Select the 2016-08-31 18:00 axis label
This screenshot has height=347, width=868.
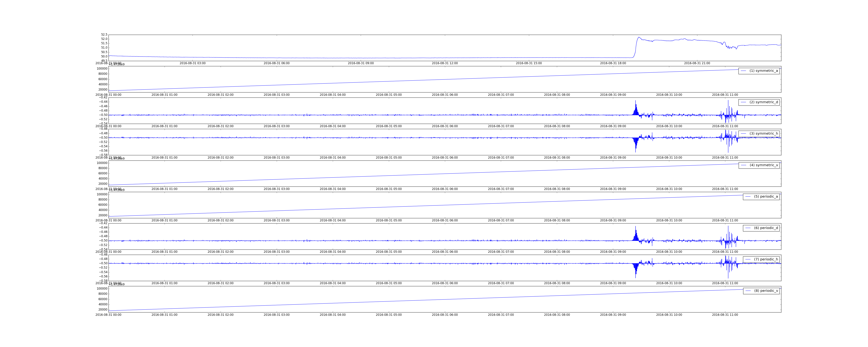(x=613, y=63)
